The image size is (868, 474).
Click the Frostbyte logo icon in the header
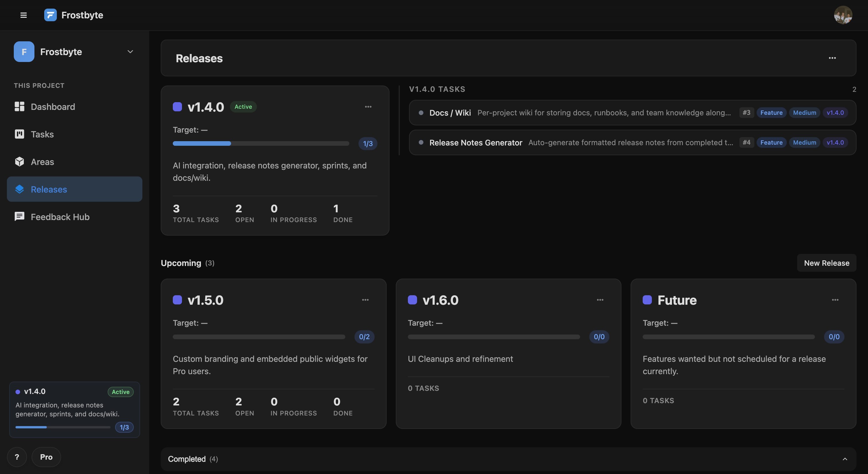pos(50,15)
